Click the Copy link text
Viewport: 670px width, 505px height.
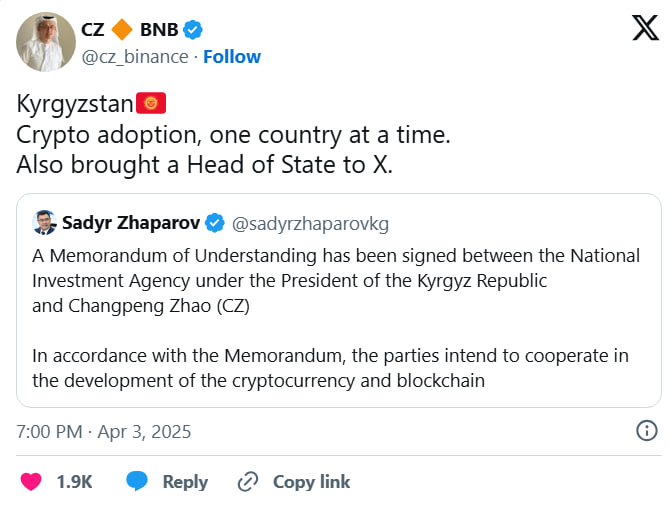point(311,482)
